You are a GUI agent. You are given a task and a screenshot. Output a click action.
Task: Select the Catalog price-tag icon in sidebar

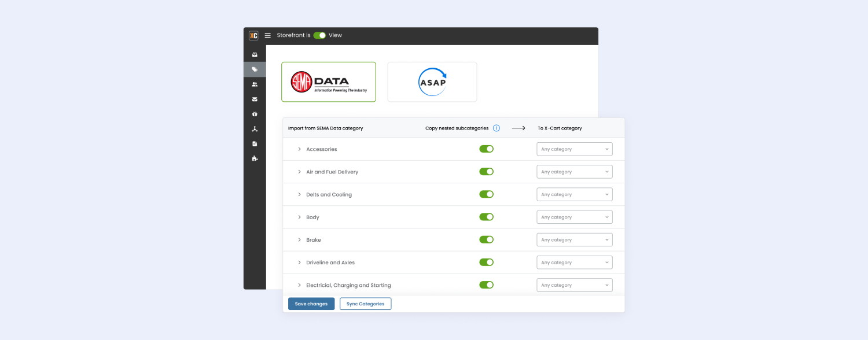[x=255, y=69]
